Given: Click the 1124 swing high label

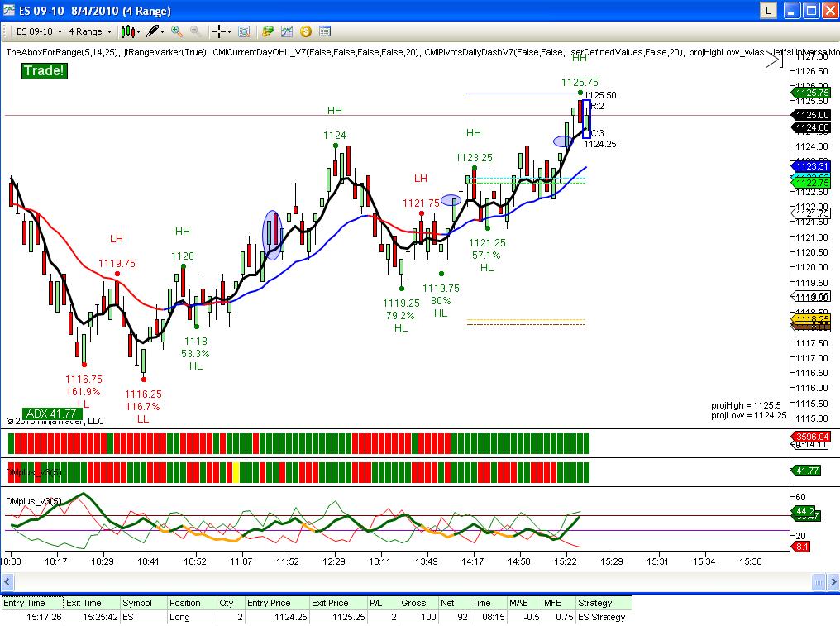Looking at the screenshot, I should (x=334, y=136).
